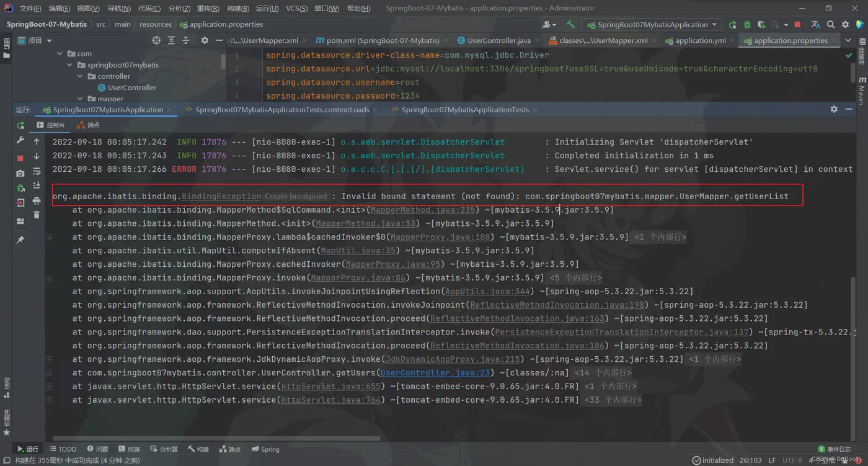The width and height of the screenshot is (868, 466).
Task: Show hidden editor tabs chevron
Action: [x=849, y=40]
